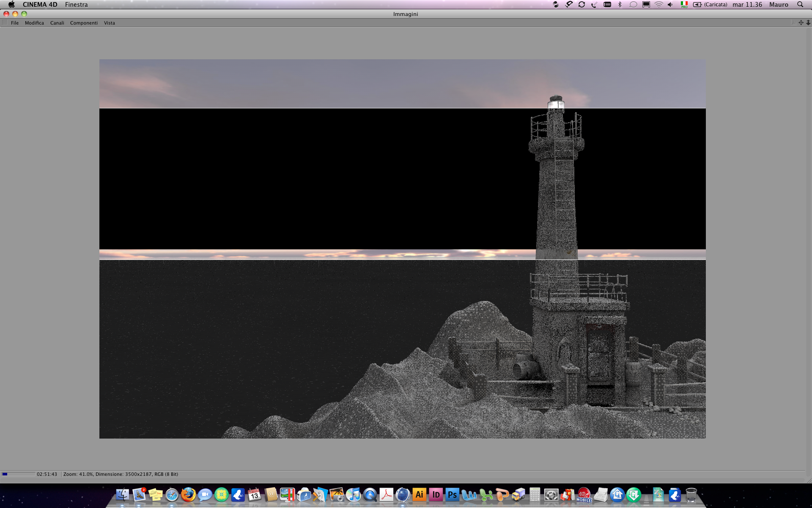812x508 pixels.
Task: Click the render progress bar
Action: [19, 474]
